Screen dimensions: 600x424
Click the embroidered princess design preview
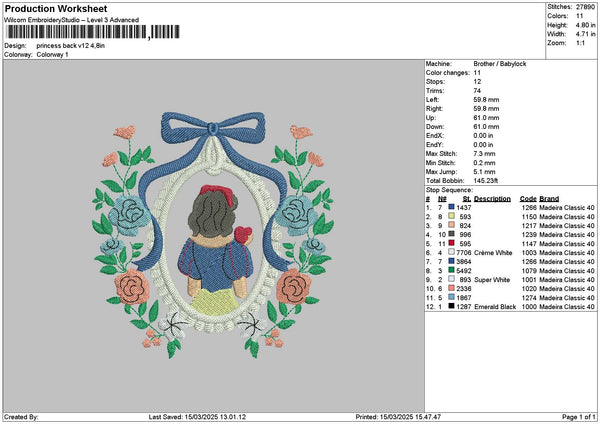(x=214, y=235)
